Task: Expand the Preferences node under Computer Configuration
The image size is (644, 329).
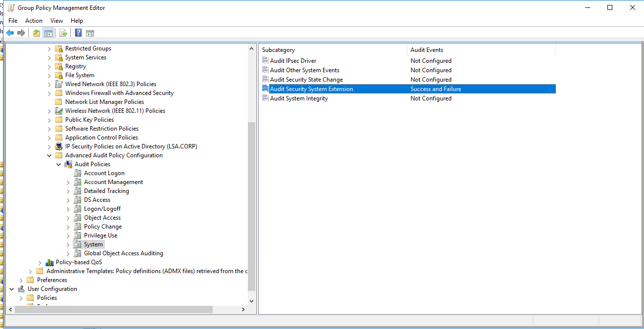Action: 21,280
